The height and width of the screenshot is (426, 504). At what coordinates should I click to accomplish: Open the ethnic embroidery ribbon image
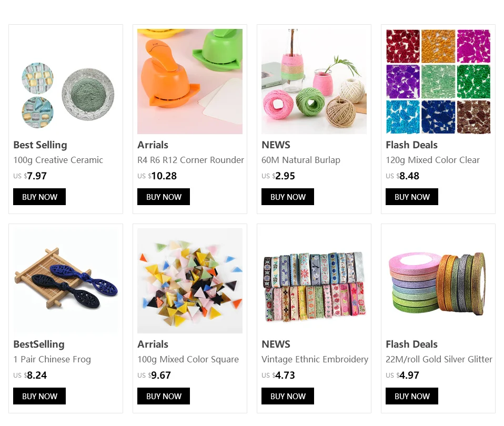coord(314,281)
